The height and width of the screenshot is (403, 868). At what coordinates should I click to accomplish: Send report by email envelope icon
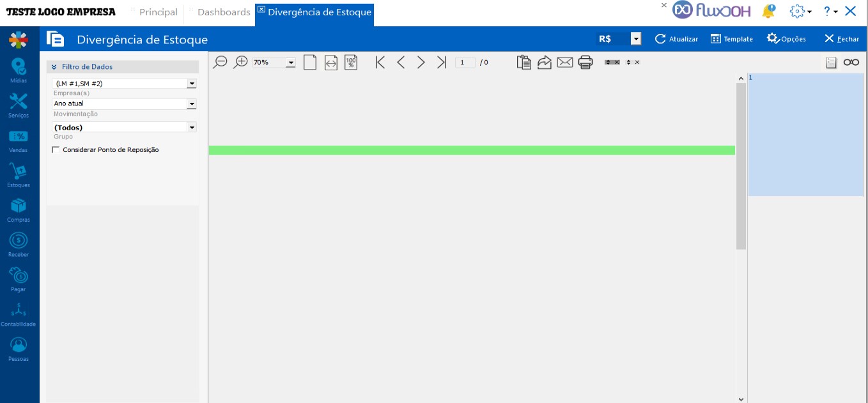click(x=565, y=62)
